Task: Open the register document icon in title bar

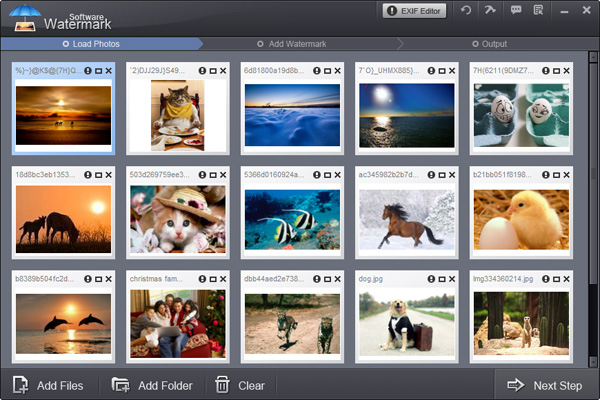Action: 538,10
